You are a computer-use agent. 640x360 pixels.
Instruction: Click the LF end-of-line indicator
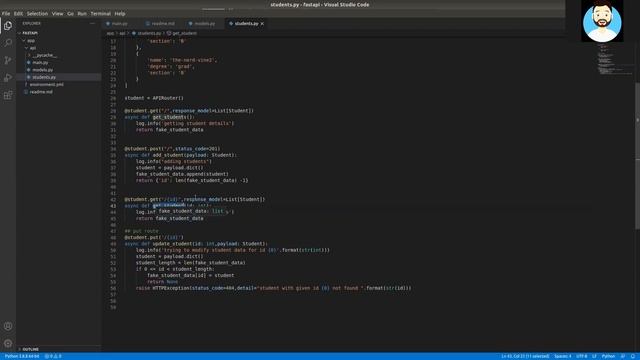click(x=594, y=356)
